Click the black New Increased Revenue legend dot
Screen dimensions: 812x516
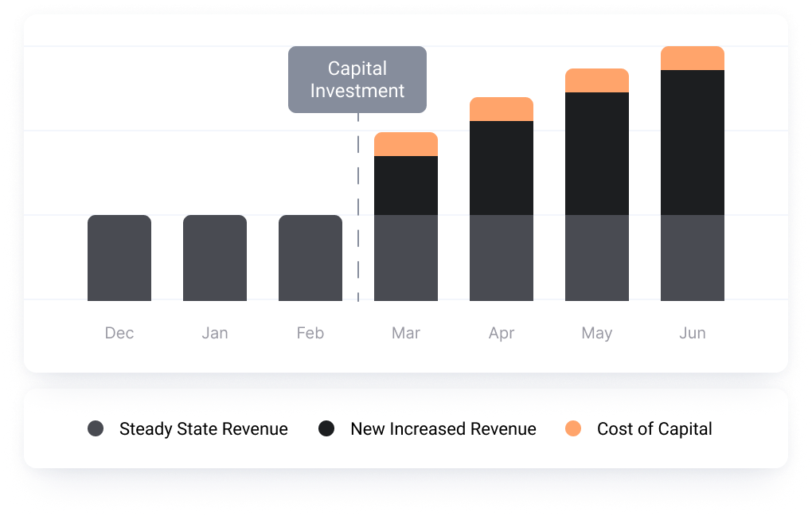click(x=326, y=429)
